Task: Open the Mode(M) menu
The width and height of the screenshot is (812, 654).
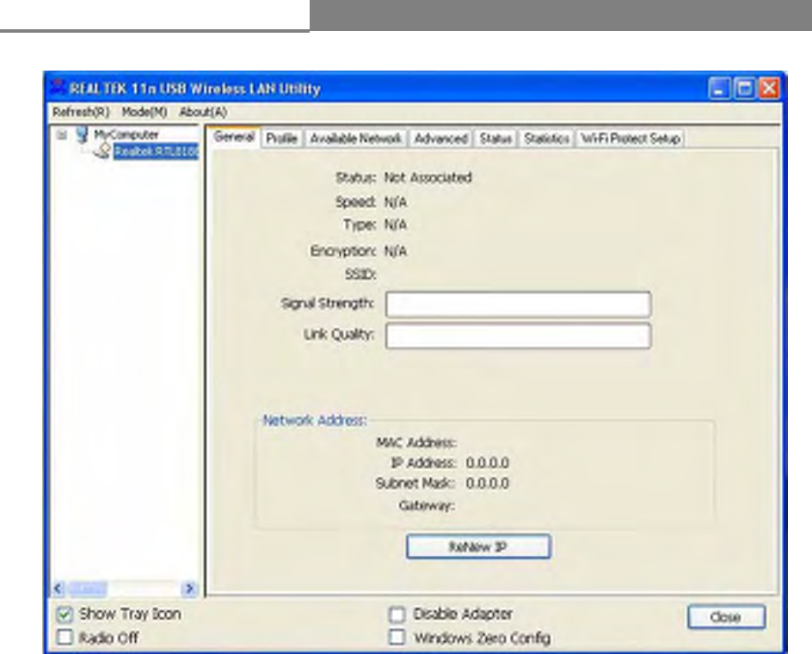Action: [144, 112]
